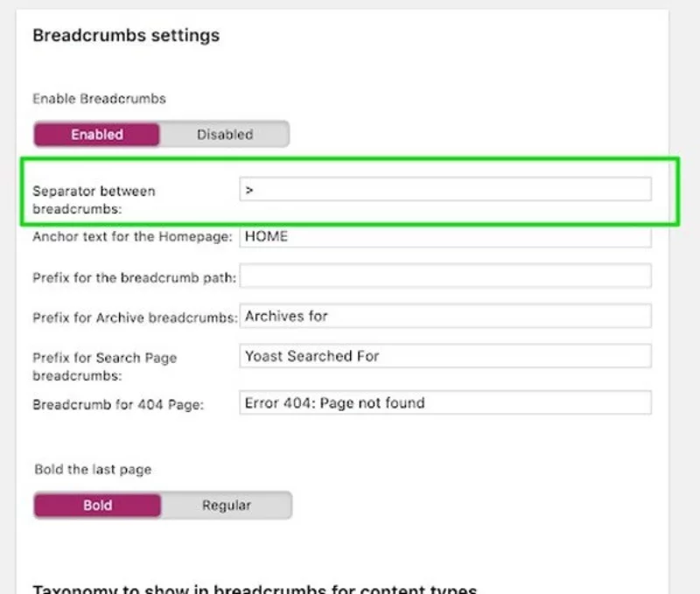Select the 'Archives for' prefix field
Image resolution: width=700 pixels, height=594 pixels.
point(446,315)
